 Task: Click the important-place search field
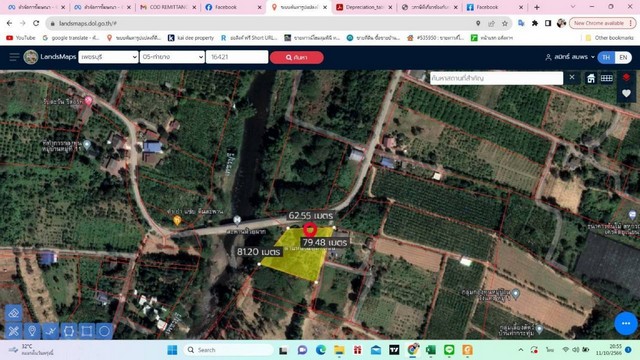pyautogui.click(x=496, y=78)
